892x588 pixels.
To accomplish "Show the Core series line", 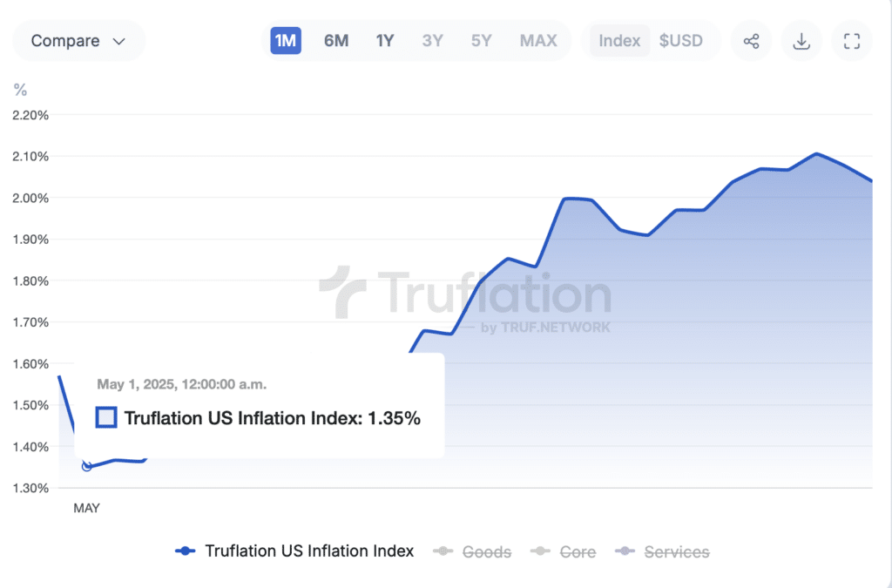I will [x=578, y=551].
